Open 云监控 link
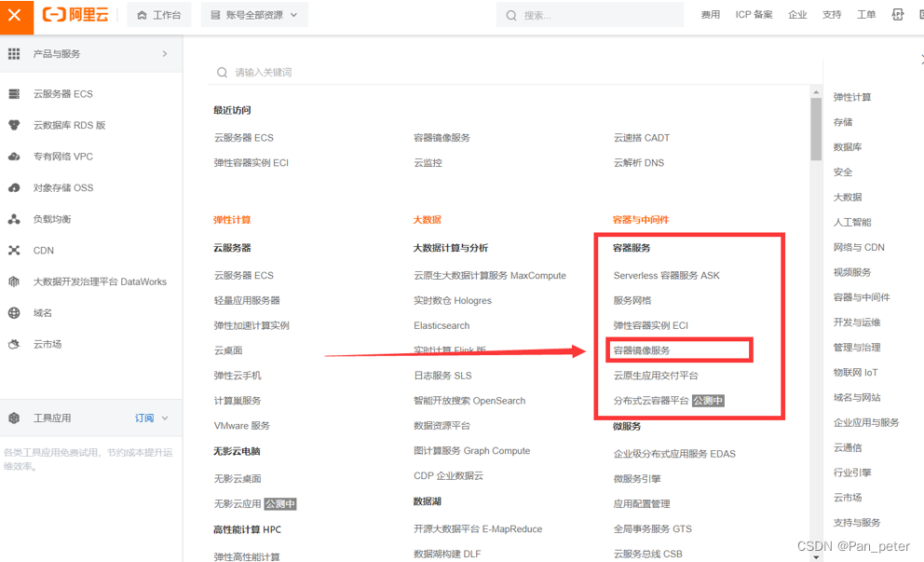Screen dimensions: 924x562 pyautogui.click(x=428, y=163)
